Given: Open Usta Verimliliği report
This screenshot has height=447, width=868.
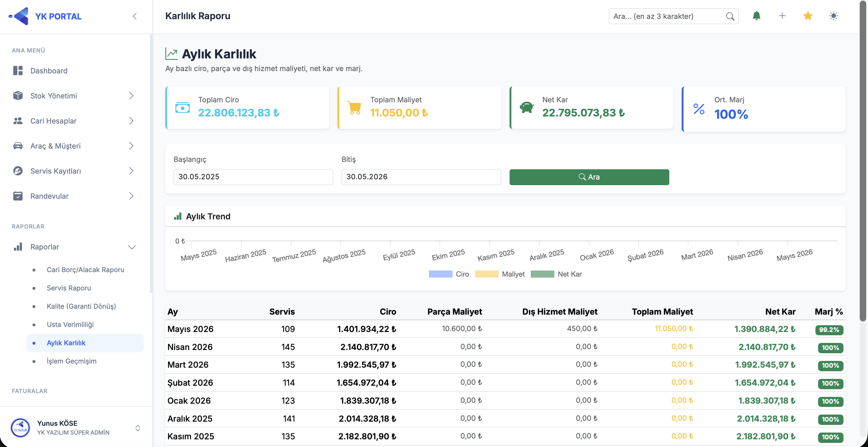Looking at the screenshot, I should pyautogui.click(x=70, y=324).
